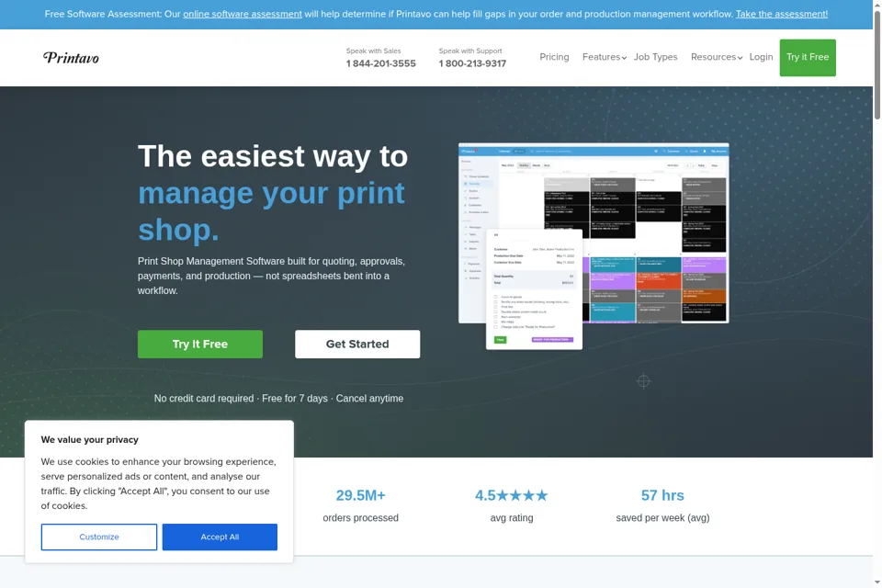
Task: Select the No credit card required text
Action: coord(204,399)
